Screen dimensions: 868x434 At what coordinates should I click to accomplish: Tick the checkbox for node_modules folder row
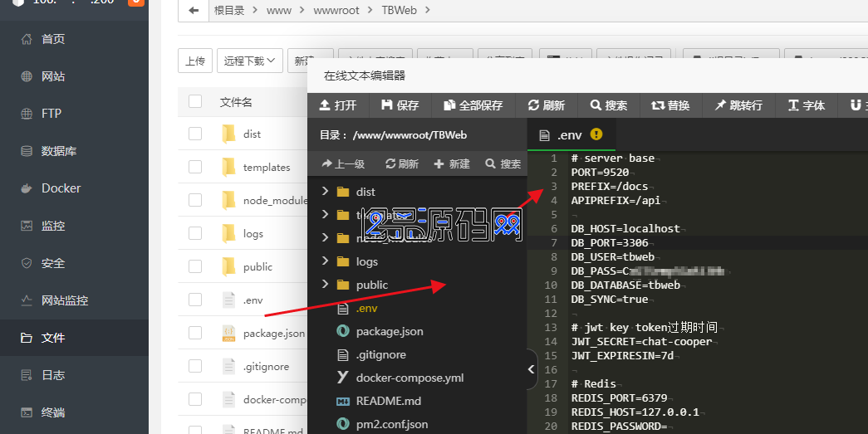pyautogui.click(x=195, y=200)
